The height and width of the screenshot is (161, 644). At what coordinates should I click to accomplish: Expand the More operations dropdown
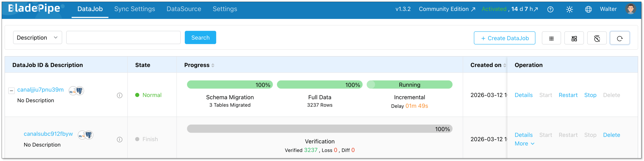(x=524, y=143)
